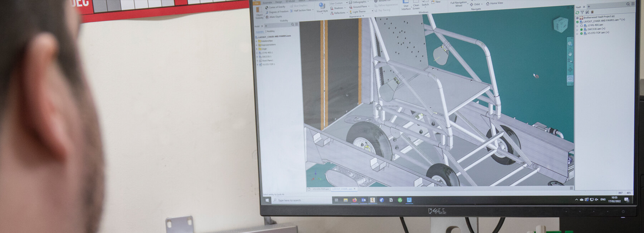Open the Windows Start menu
This screenshot has height=233, width=644.
pos(267,200)
